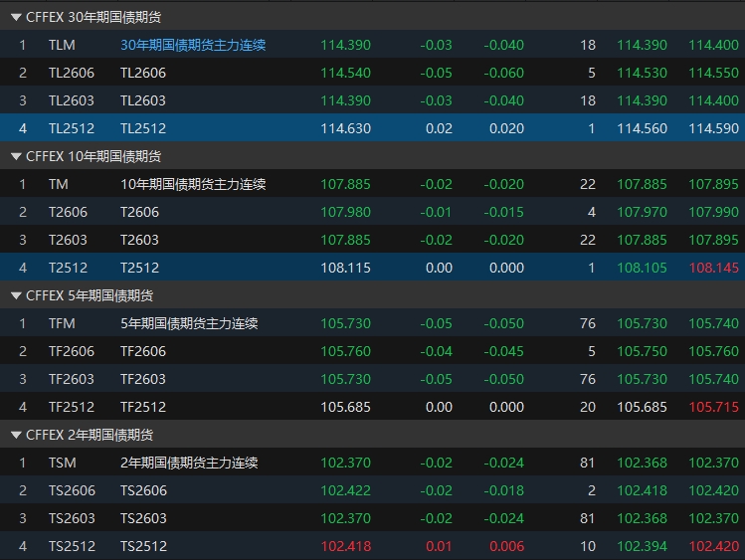Click the red 105.715 ask price
The image size is (745, 560).
(713, 407)
